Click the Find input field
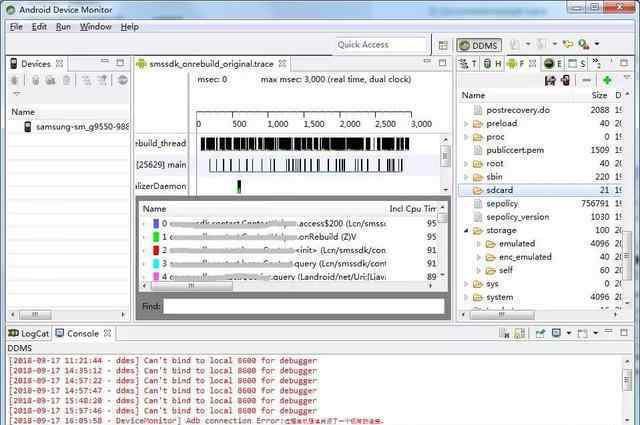Screen dimensions: 640x425 pyautogui.click(x=304, y=306)
